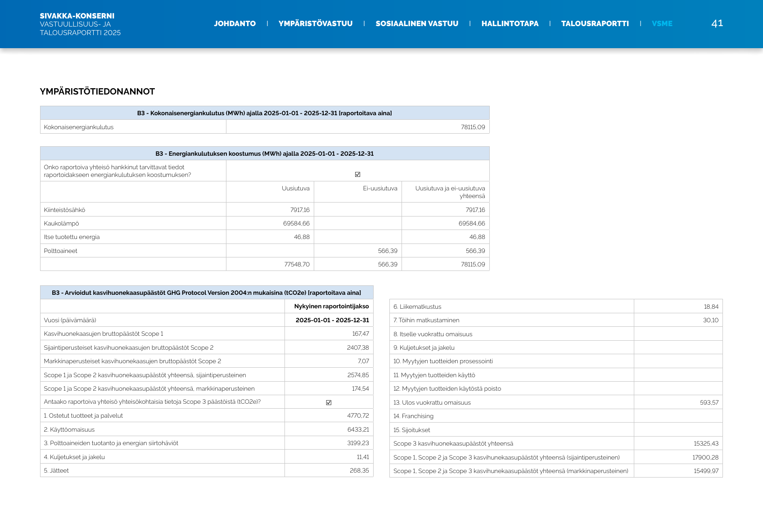Open SOSIAALINEN VASTUU in navigation
The image size is (763, 532).
(x=417, y=23)
